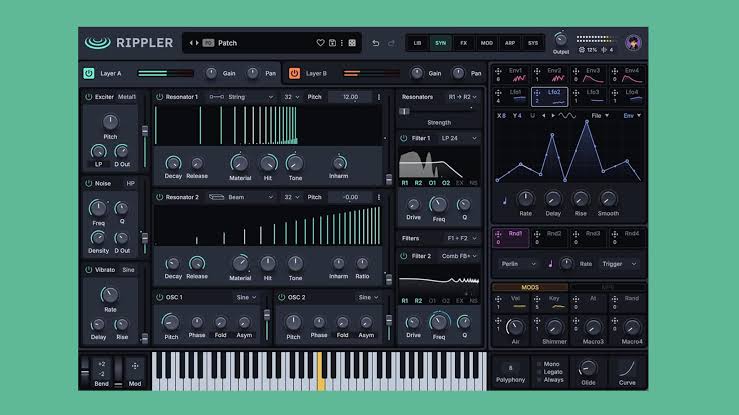
Task: Open Resonator 1 three-dot options menu
Action: tap(378, 97)
